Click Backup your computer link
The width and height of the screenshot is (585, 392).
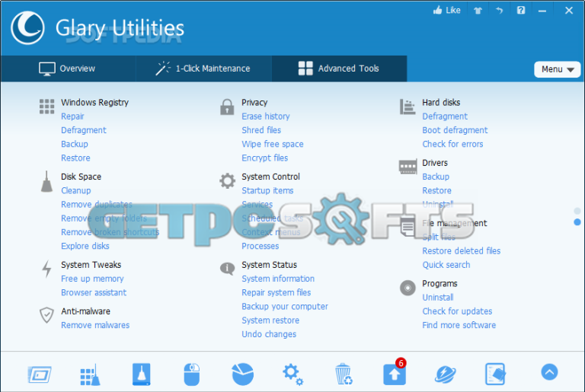pyautogui.click(x=285, y=307)
